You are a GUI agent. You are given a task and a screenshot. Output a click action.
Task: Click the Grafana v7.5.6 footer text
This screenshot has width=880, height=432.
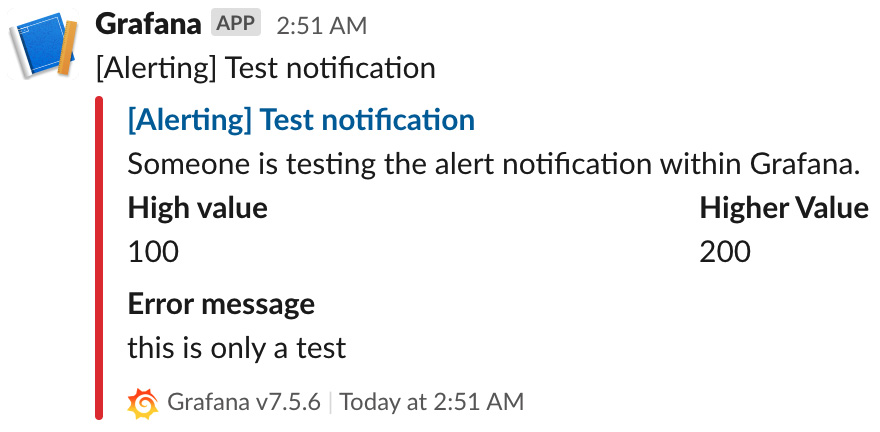tap(244, 402)
